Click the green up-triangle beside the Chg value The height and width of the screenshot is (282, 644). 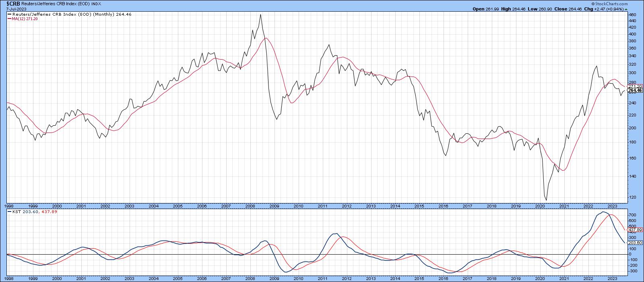tap(626, 9)
